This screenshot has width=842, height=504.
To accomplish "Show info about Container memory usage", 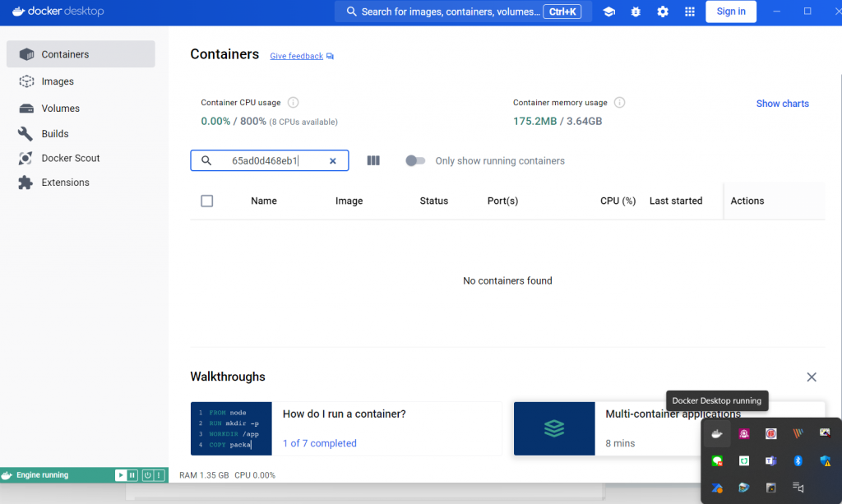I will click(619, 103).
